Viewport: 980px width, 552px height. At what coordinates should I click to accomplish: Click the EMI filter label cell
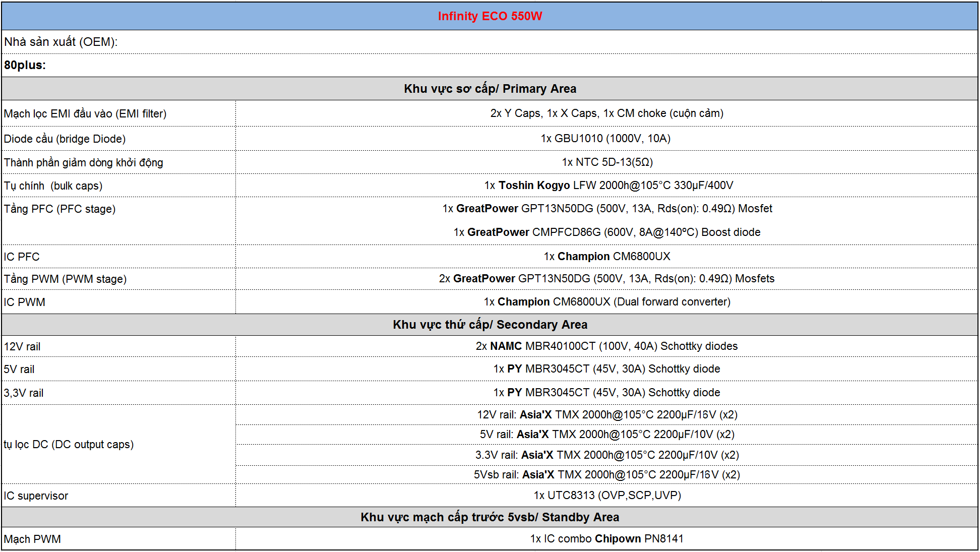[85, 113]
